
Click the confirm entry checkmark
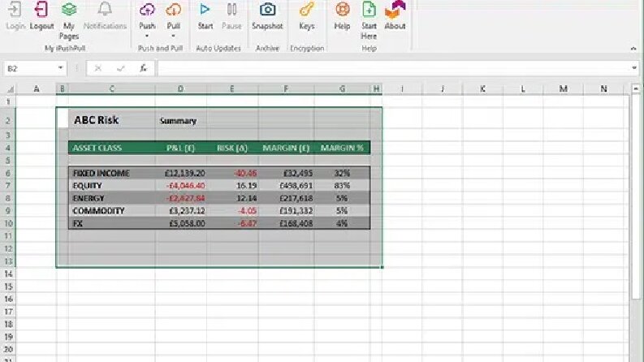(120, 68)
